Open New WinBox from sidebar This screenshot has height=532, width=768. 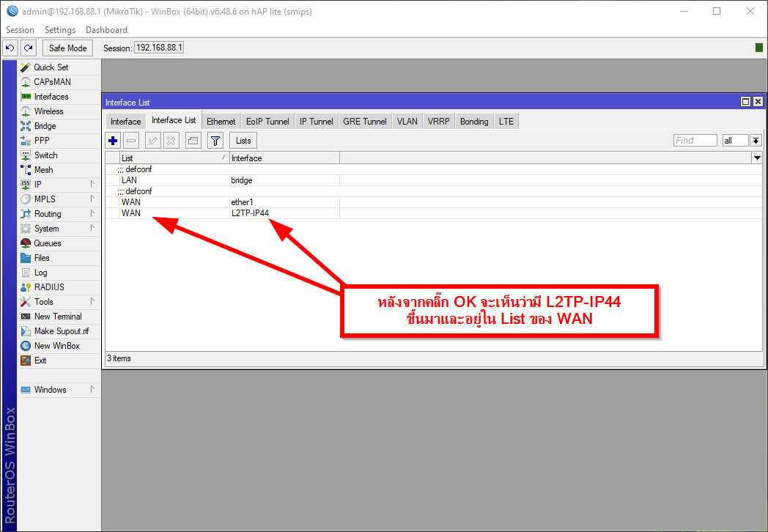point(59,346)
